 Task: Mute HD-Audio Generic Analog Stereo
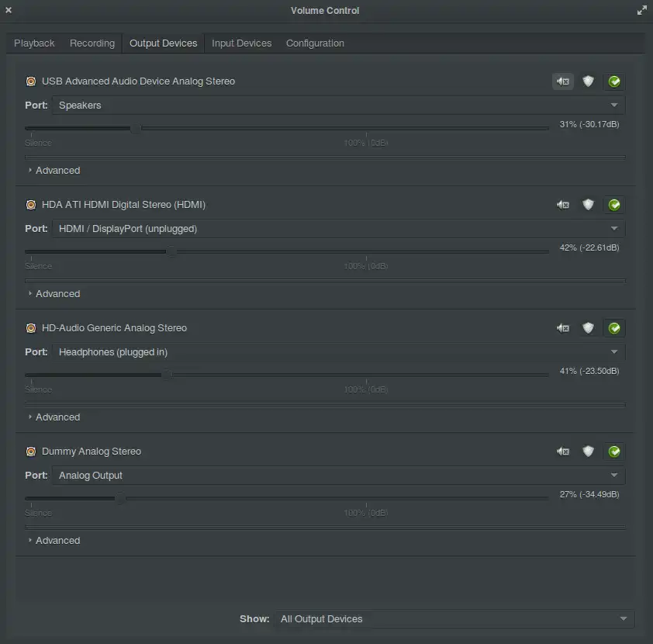point(563,328)
